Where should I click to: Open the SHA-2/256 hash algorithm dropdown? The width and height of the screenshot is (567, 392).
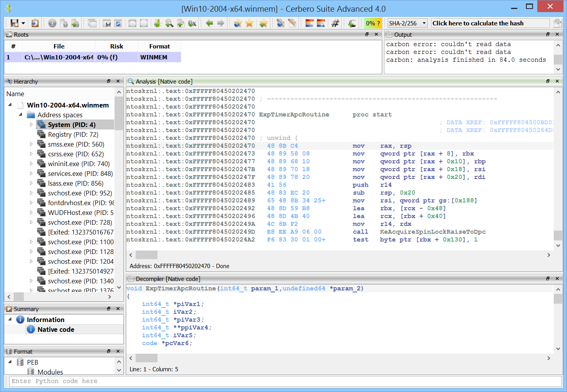408,23
